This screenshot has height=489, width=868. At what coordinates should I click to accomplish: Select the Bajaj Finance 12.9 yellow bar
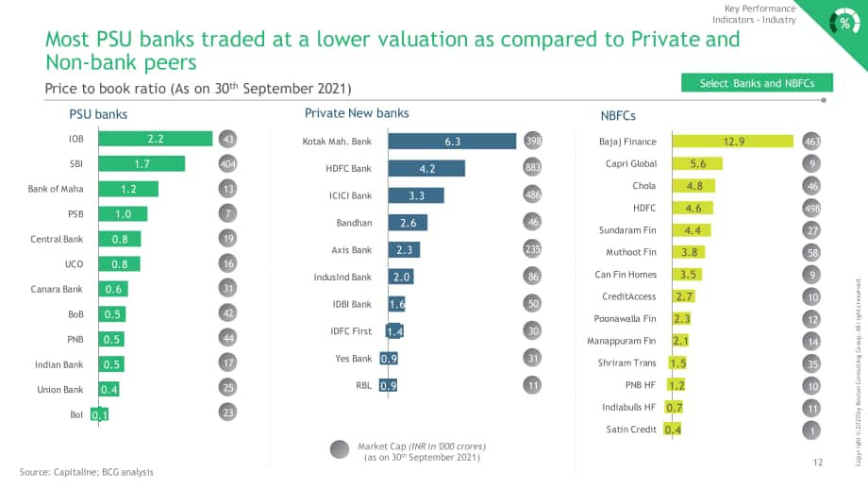pos(733,142)
